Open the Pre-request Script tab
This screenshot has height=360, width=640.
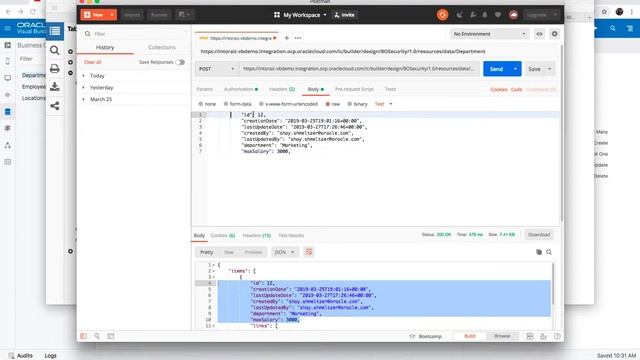pyautogui.click(x=354, y=89)
